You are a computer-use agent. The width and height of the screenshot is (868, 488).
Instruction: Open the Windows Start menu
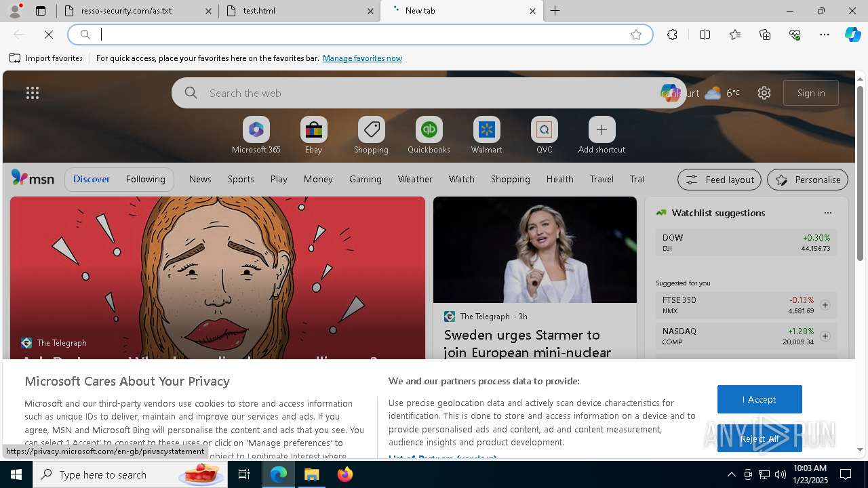(x=16, y=474)
